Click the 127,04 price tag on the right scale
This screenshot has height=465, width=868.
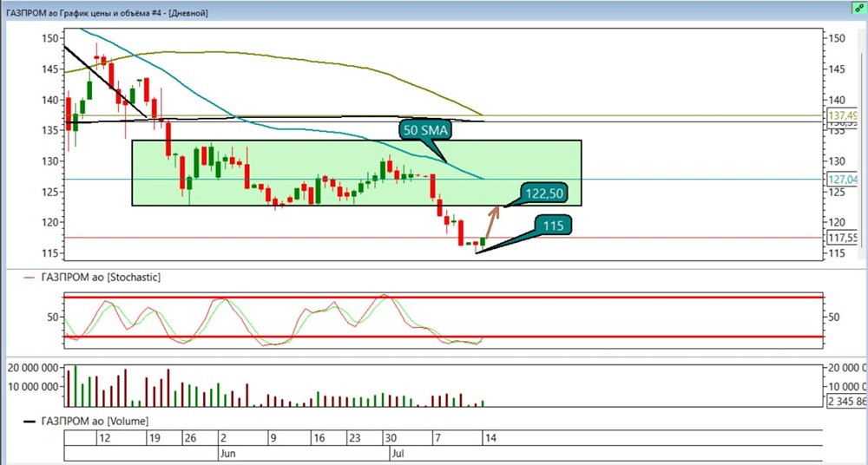[x=843, y=179]
